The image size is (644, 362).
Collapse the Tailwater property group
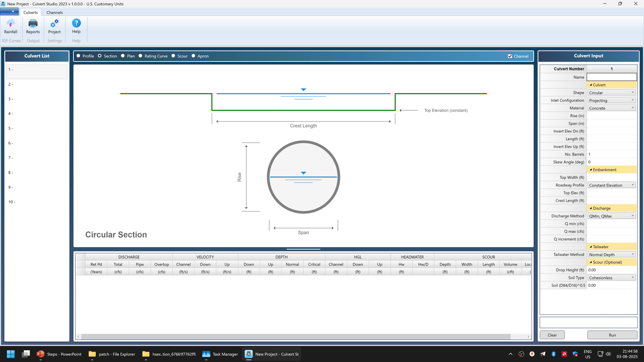click(x=591, y=247)
